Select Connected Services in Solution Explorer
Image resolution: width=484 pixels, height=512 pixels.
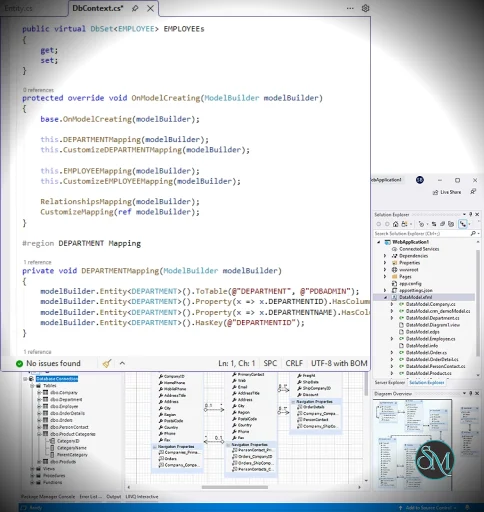coord(419,249)
